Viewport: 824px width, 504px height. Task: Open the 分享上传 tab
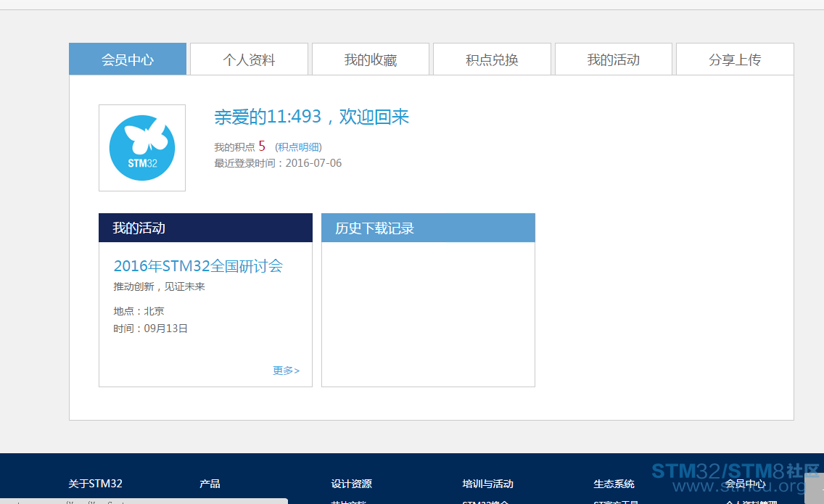click(735, 59)
